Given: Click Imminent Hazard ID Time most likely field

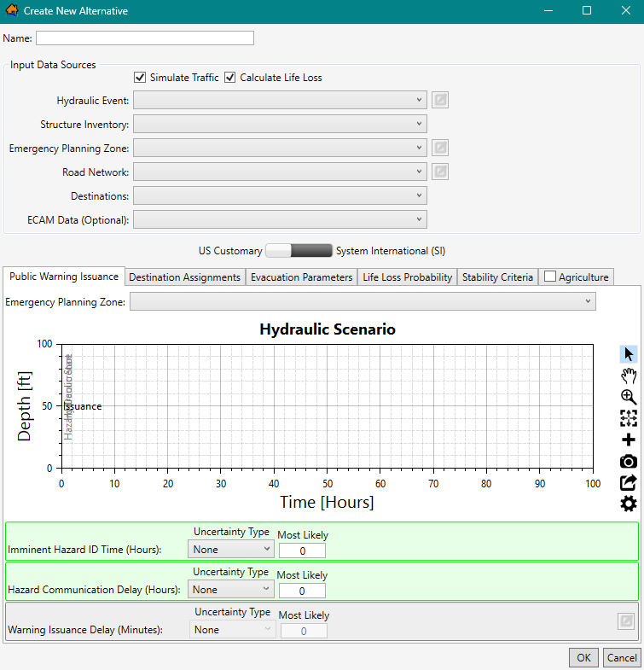Looking at the screenshot, I should click(302, 551).
